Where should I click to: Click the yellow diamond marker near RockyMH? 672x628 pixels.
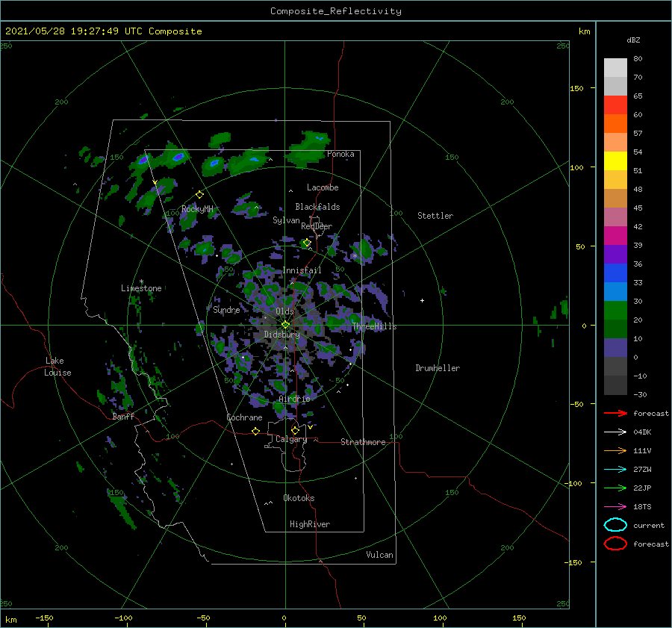coord(199,195)
